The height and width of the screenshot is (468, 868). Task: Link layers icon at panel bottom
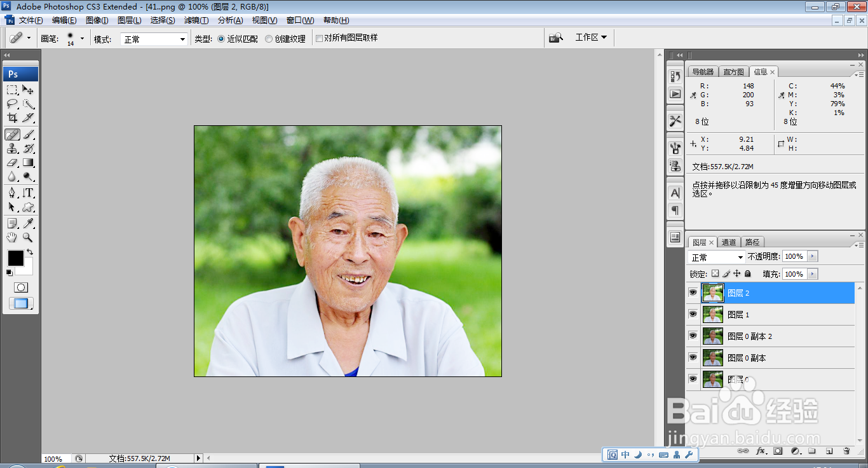(743, 451)
